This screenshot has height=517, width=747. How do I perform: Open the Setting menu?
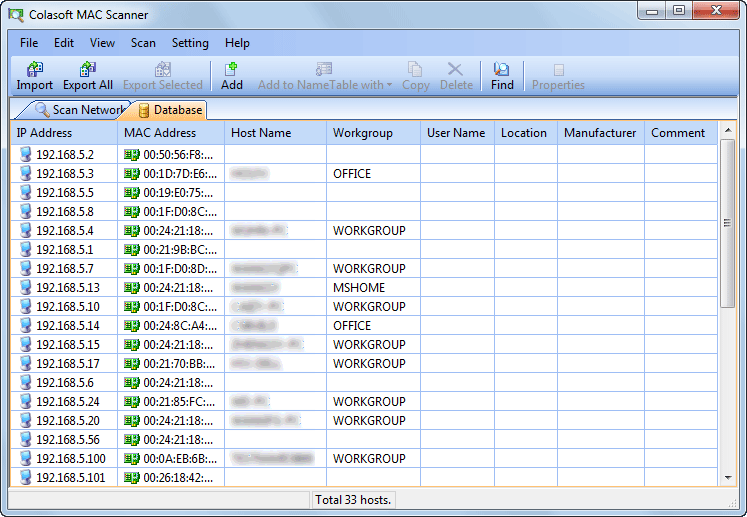click(190, 43)
